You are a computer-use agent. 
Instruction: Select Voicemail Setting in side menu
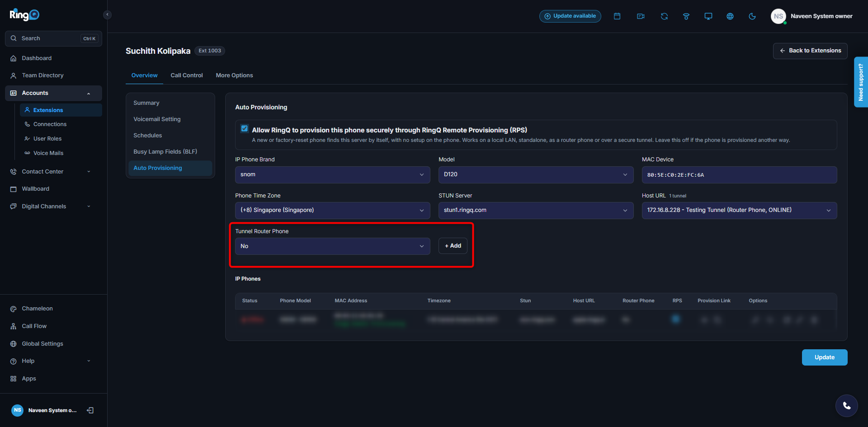click(x=170, y=119)
